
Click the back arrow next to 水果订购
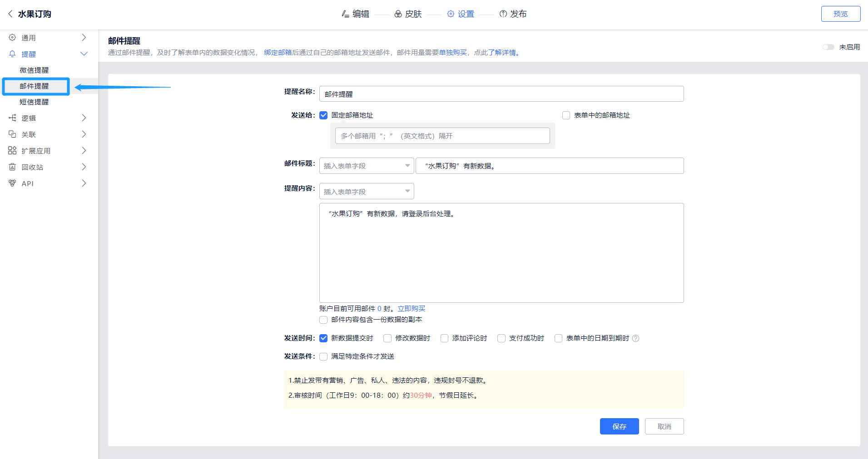point(10,14)
